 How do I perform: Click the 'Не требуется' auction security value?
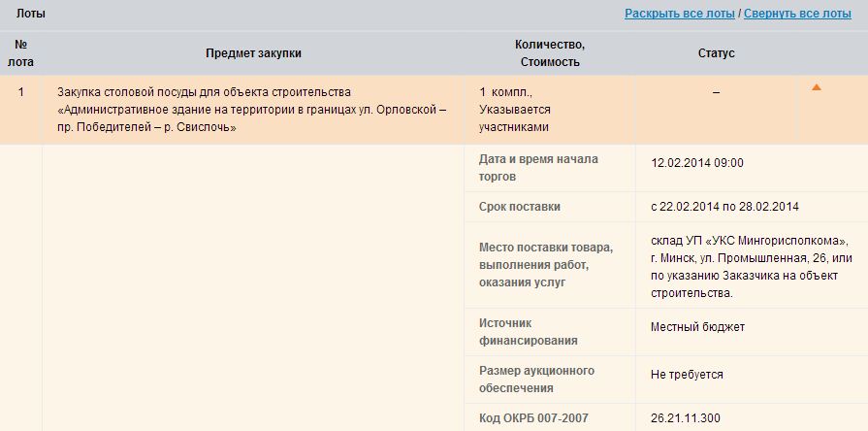[686, 375]
